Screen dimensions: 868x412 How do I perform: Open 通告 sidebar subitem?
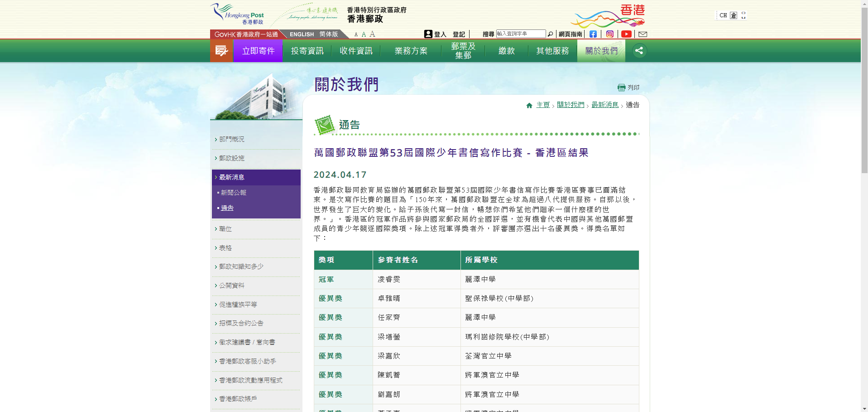(x=227, y=208)
